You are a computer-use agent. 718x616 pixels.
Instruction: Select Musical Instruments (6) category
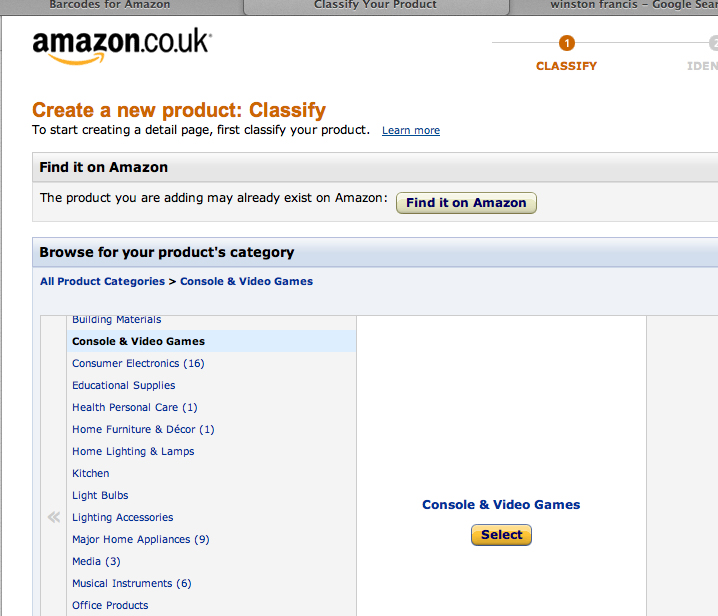pyautogui.click(x=131, y=583)
